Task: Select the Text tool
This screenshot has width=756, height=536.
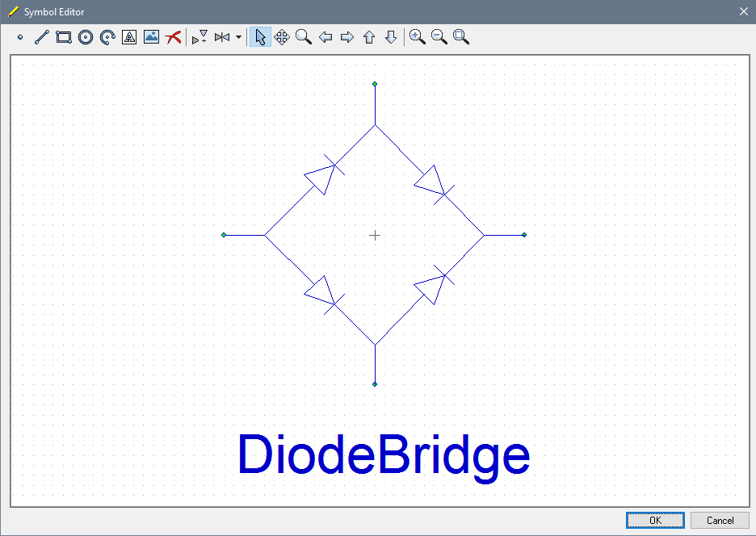Action: point(129,37)
